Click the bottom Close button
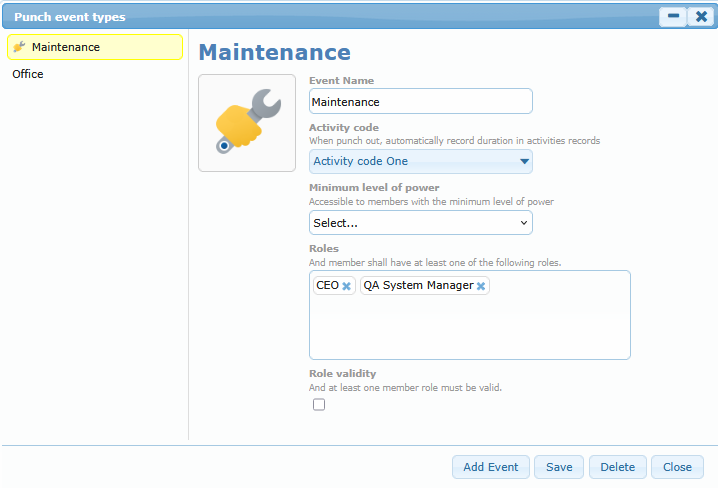 (x=677, y=467)
